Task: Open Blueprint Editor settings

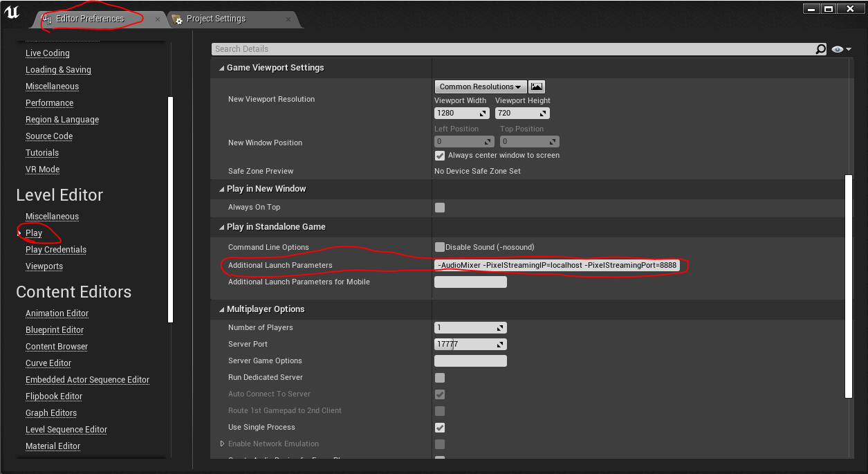Action: coord(55,330)
